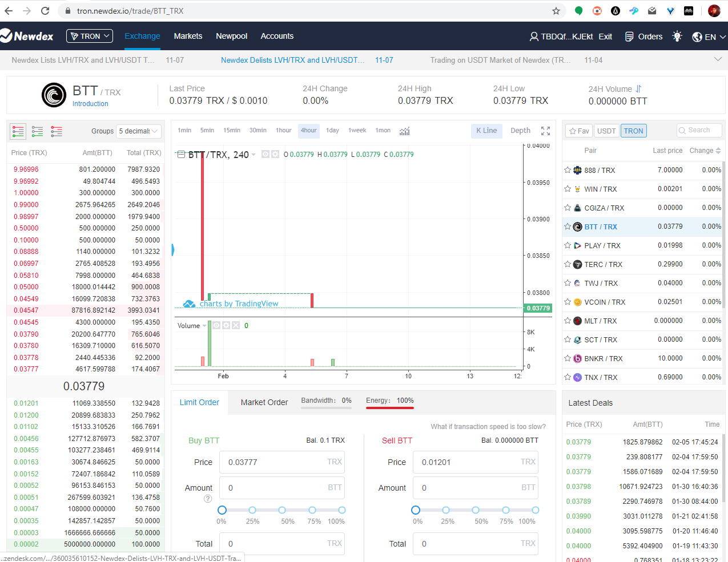Show buy-only order book view icon
This screenshot has width=728, height=562.
pos(38,132)
